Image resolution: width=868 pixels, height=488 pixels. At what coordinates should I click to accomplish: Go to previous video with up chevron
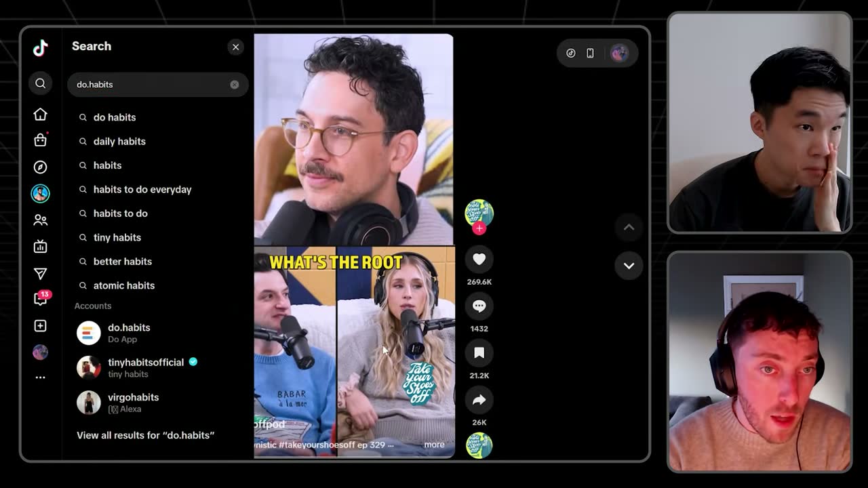pos(629,227)
